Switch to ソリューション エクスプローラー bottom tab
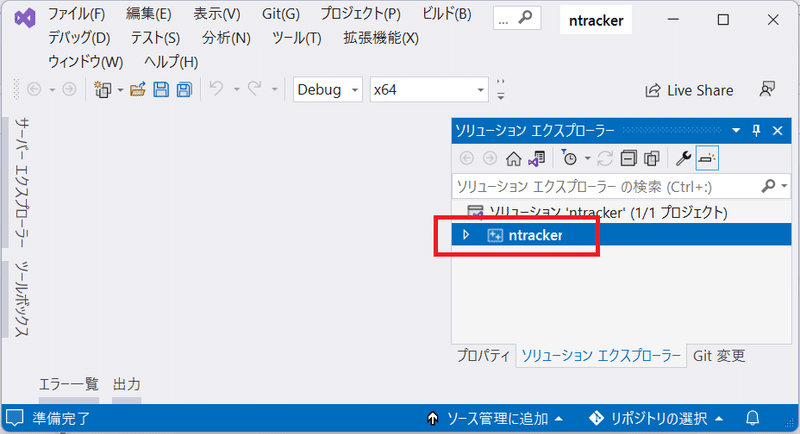Viewport: 800px width, 434px height. click(601, 355)
